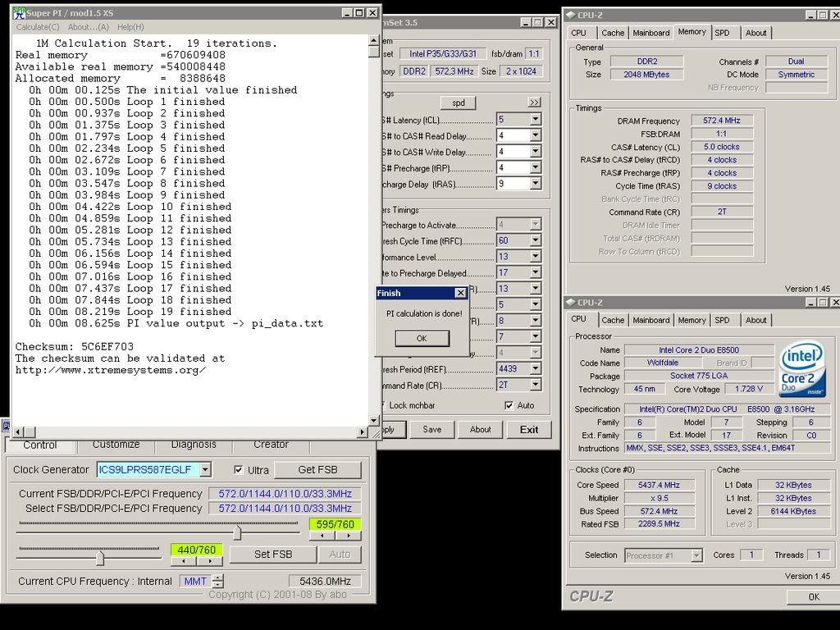The width and height of the screenshot is (840, 630).
Task: Expand the Refresh Period (tREF) dropdown
Action: pyautogui.click(x=535, y=368)
